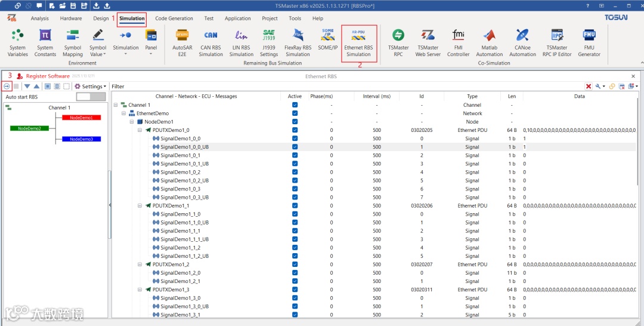
Task: Open Matlab Automation
Action: coord(489,43)
